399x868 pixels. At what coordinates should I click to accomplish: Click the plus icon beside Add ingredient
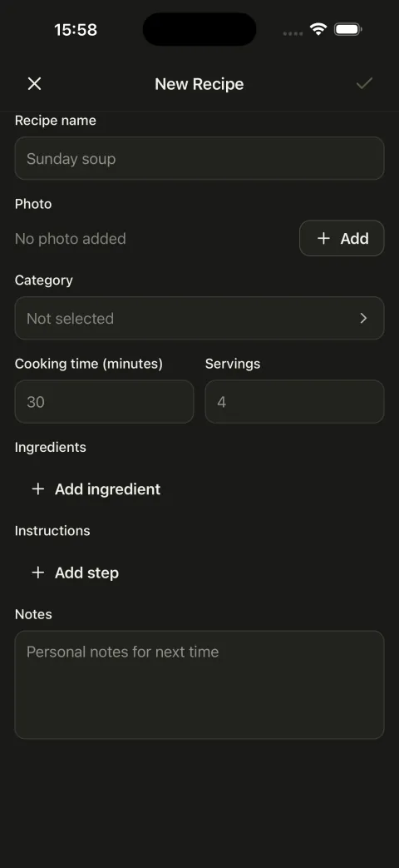(37, 489)
